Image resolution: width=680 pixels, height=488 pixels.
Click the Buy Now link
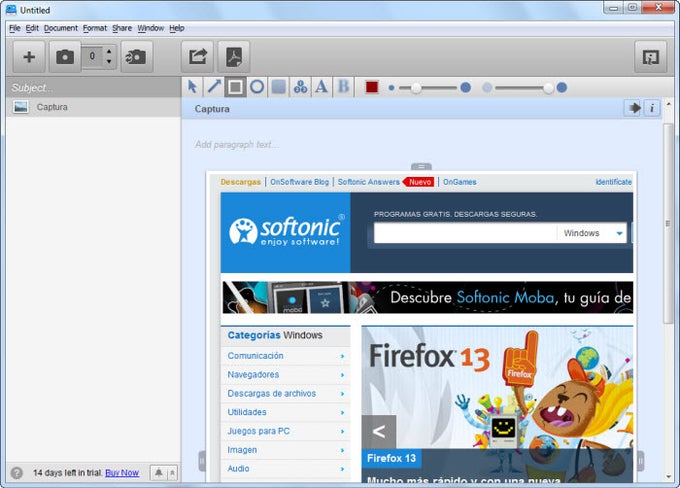click(122, 473)
